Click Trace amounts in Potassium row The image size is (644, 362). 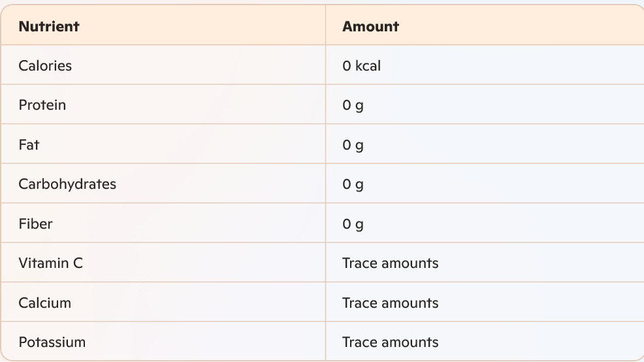pyautogui.click(x=390, y=342)
